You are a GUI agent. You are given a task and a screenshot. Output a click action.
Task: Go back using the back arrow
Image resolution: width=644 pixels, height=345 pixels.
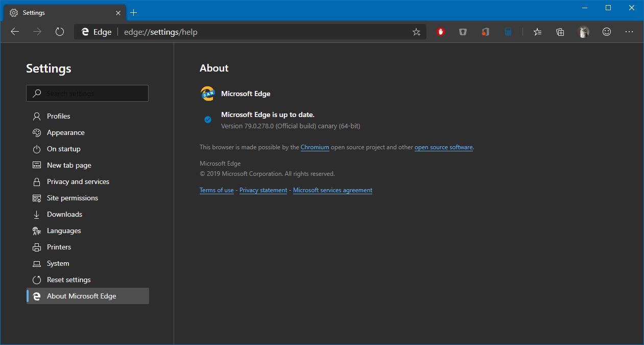point(15,32)
